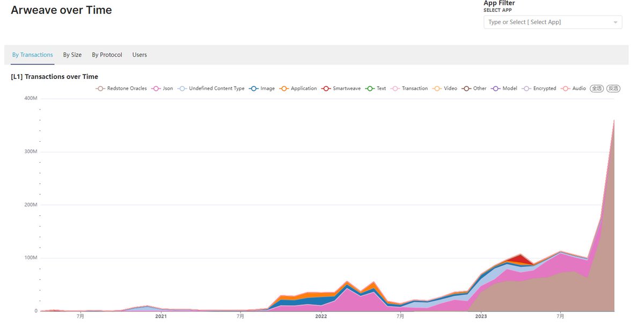Click the [L1] Transactions over Time title

54,77
